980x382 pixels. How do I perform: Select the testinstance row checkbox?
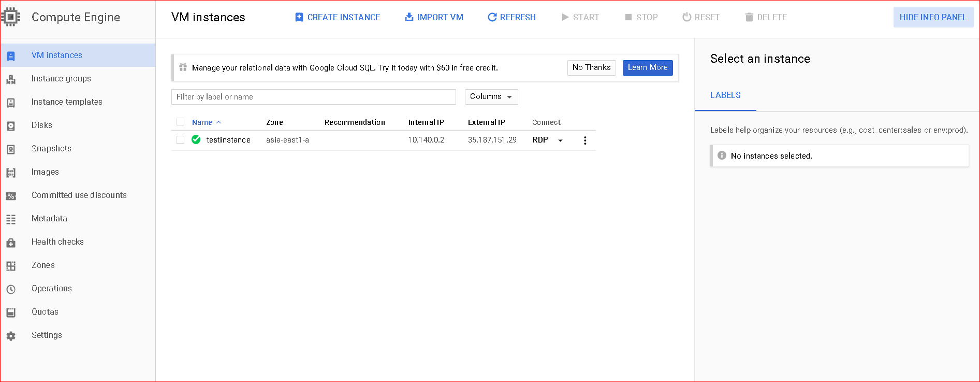[x=180, y=140]
